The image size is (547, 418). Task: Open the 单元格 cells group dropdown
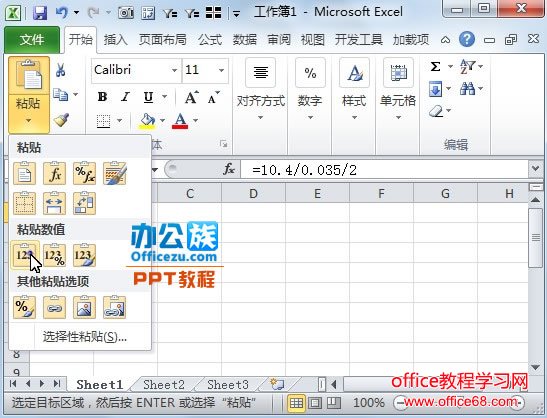[x=398, y=118]
